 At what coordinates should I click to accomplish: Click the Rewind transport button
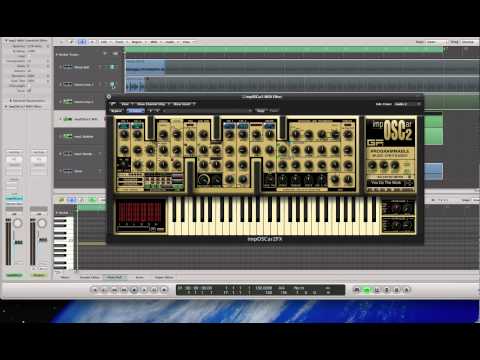point(114,290)
